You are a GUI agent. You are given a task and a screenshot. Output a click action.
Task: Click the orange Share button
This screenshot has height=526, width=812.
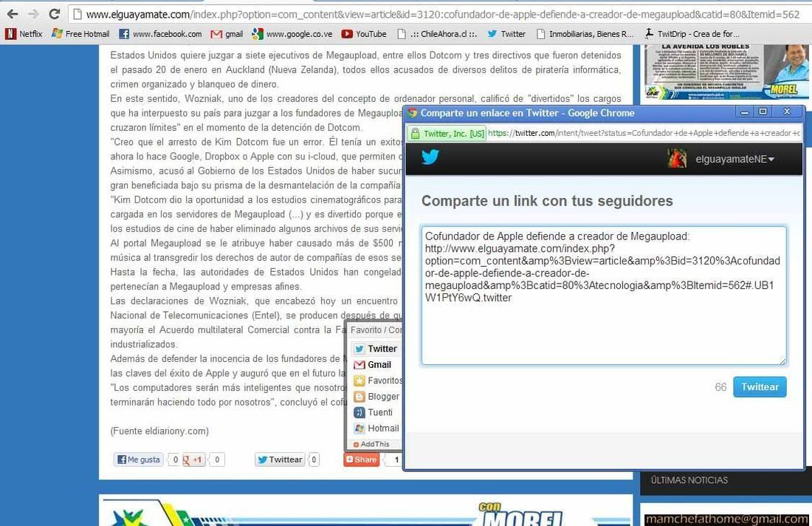click(x=362, y=460)
